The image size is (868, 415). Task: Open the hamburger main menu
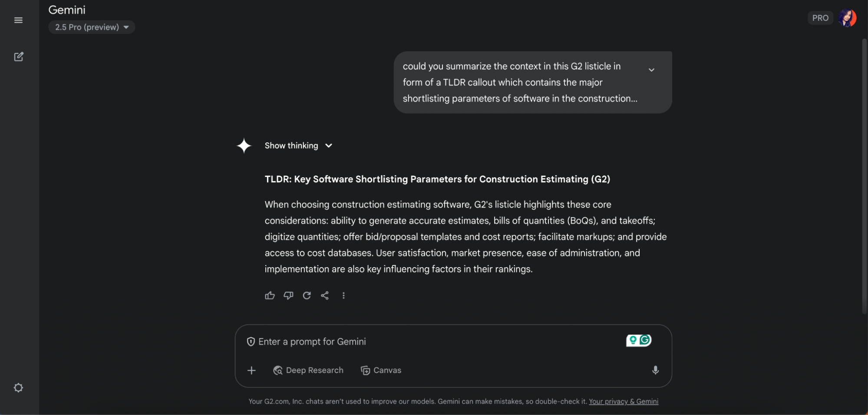tap(18, 20)
